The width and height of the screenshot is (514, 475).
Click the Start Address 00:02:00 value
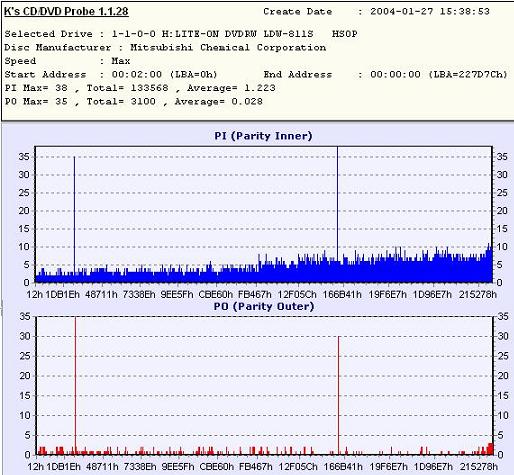(x=137, y=74)
